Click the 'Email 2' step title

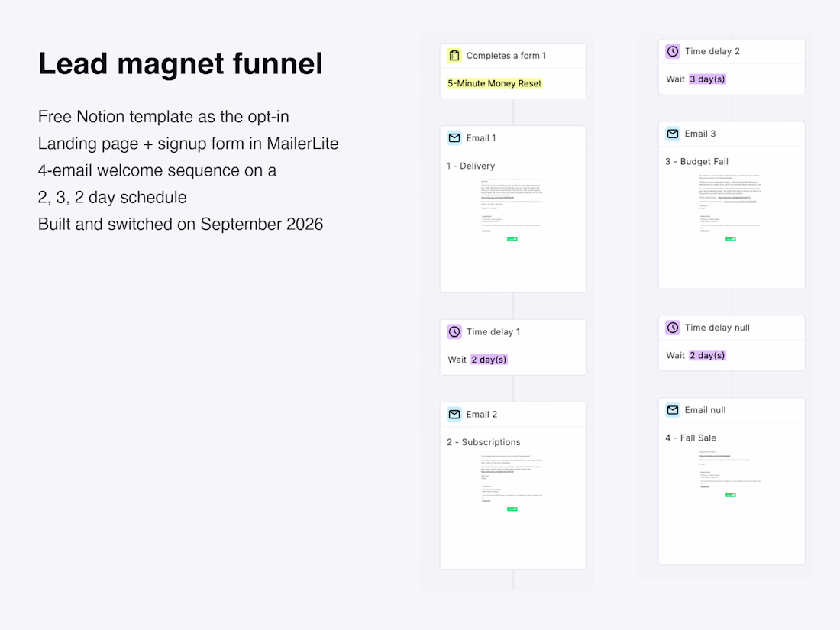[482, 414]
